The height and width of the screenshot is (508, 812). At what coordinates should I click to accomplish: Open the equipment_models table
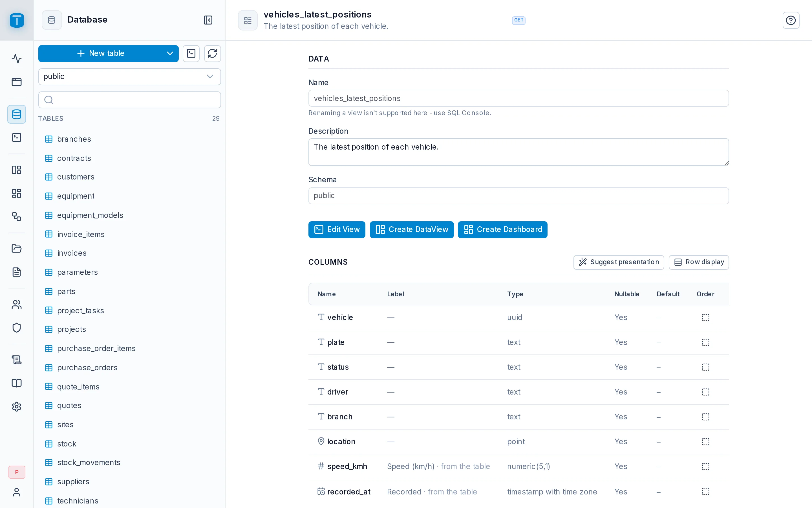(x=129, y=215)
